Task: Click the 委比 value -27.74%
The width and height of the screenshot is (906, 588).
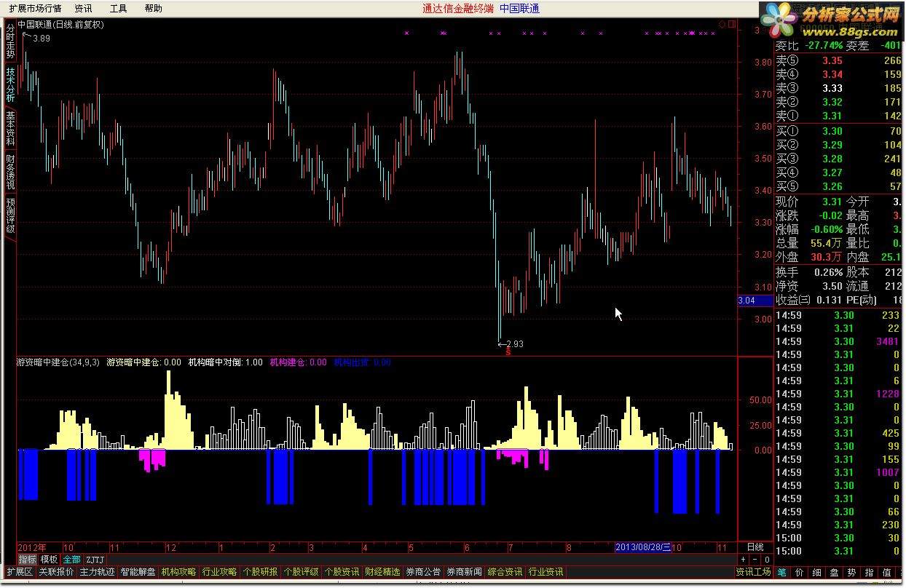Action: (x=824, y=45)
